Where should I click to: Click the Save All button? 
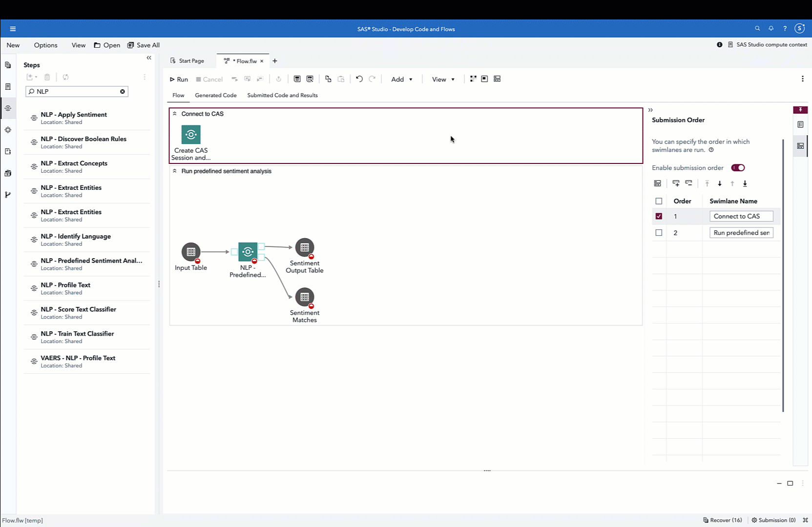pos(144,45)
